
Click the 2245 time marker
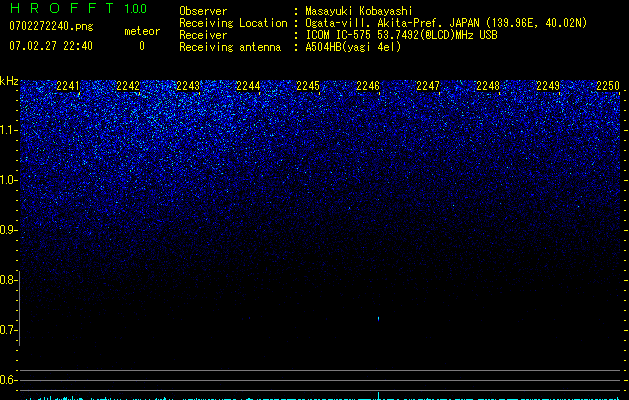(308, 86)
